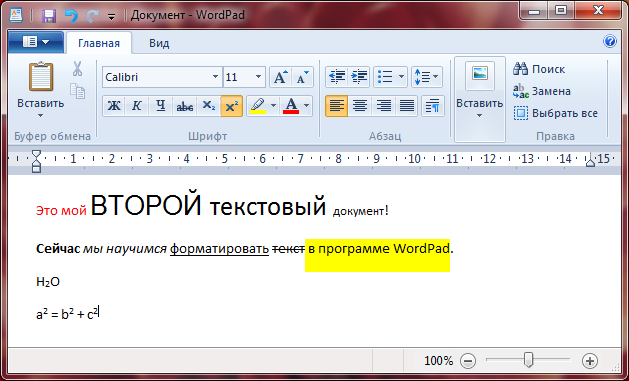
Task: Center the text alignment
Action: (x=360, y=106)
